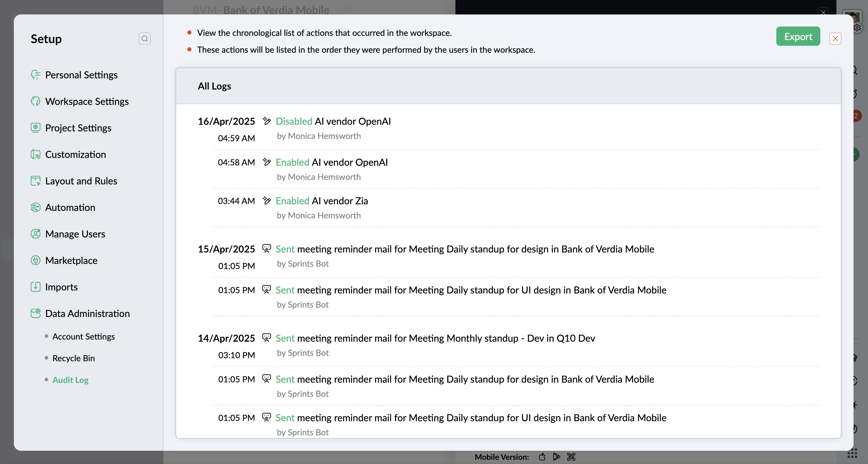Viewport: 868px width, 464px height.
Task: Click 15/Apr Daily standup for UI design entry
Action: click(471, 290)
